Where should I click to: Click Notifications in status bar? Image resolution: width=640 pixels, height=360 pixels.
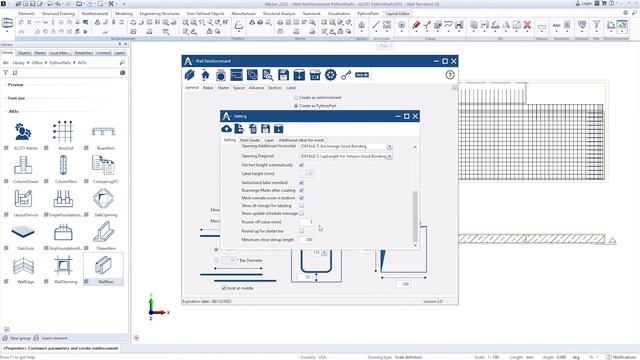pos(622,357)
